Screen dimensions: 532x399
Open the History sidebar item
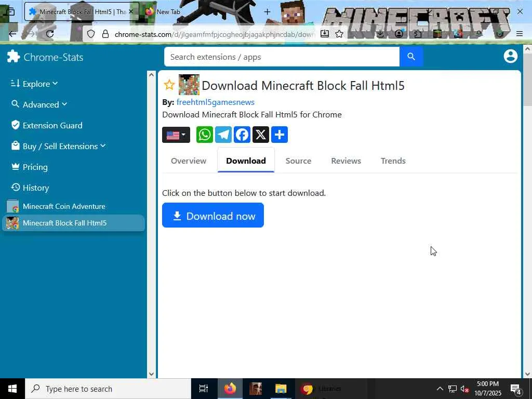tap(30, 188)
